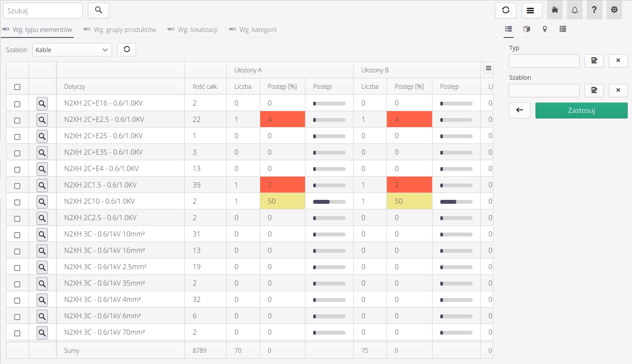Open the selection list next to Szablon filter field
632x364 pixels.
pyautogui.click(x=594, y=90)
